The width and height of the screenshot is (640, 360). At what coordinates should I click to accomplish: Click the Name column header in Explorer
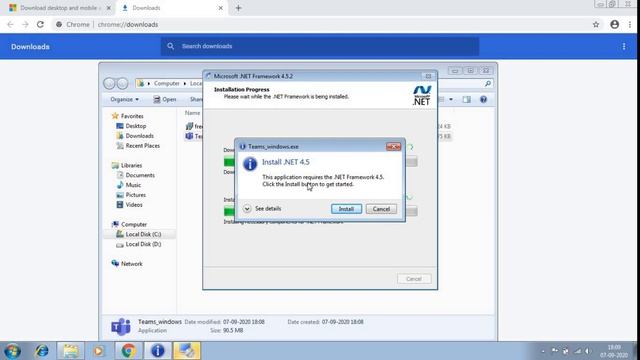tap(192, 113)
